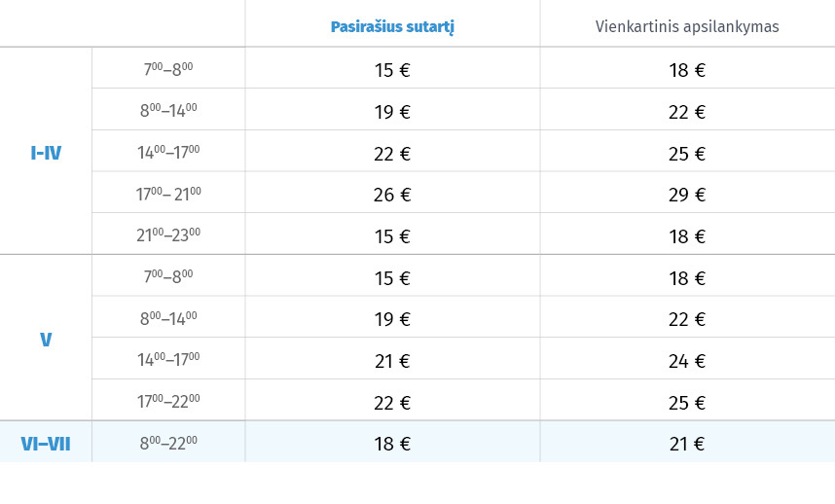Click the V 17:00–22:00 time slot
The width and height of the screenshot is (835, 504).
click(x=168, y=401)
